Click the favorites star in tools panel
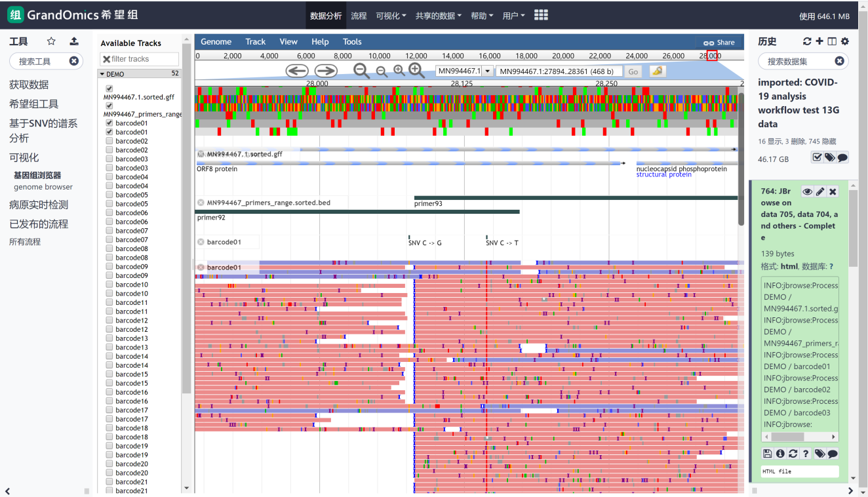 pos(51,41)
